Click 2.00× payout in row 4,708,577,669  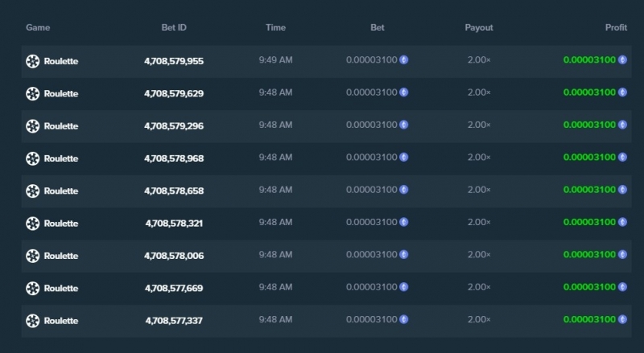coord(479,287)
